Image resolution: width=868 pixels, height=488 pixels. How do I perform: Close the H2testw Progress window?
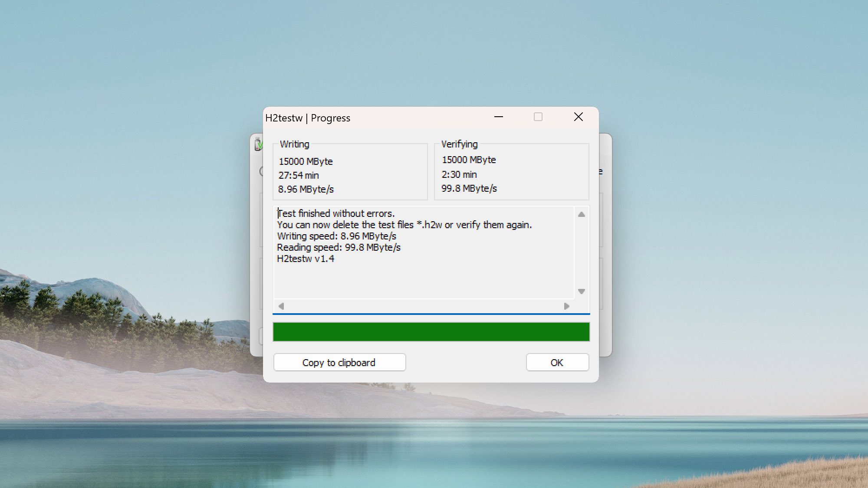click(578, 117)
